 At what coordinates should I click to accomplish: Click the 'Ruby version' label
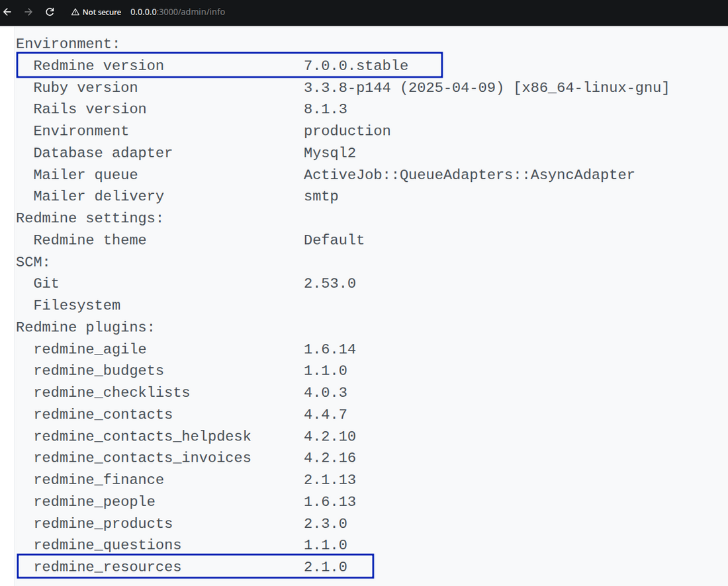point(85,87)
